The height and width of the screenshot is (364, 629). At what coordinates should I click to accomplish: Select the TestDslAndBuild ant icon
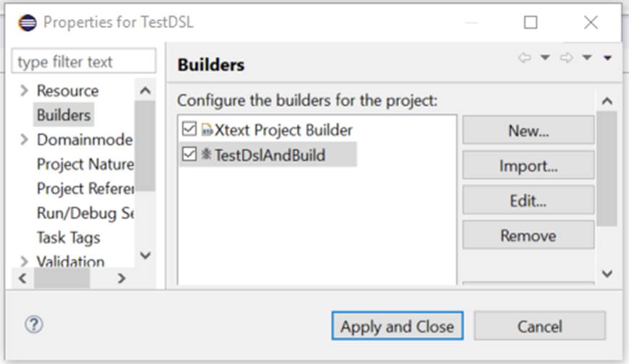(206, 155)
